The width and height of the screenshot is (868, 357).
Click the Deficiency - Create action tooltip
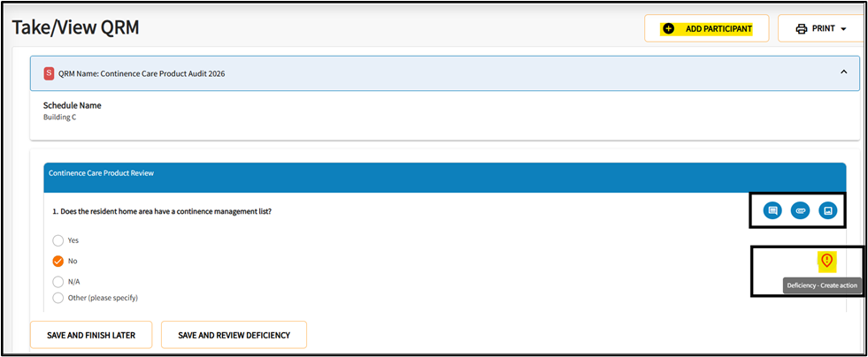821,285
